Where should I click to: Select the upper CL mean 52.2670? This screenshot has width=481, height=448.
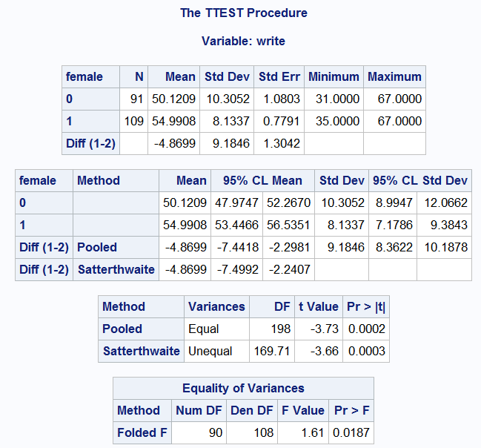(x=288, y=202)
